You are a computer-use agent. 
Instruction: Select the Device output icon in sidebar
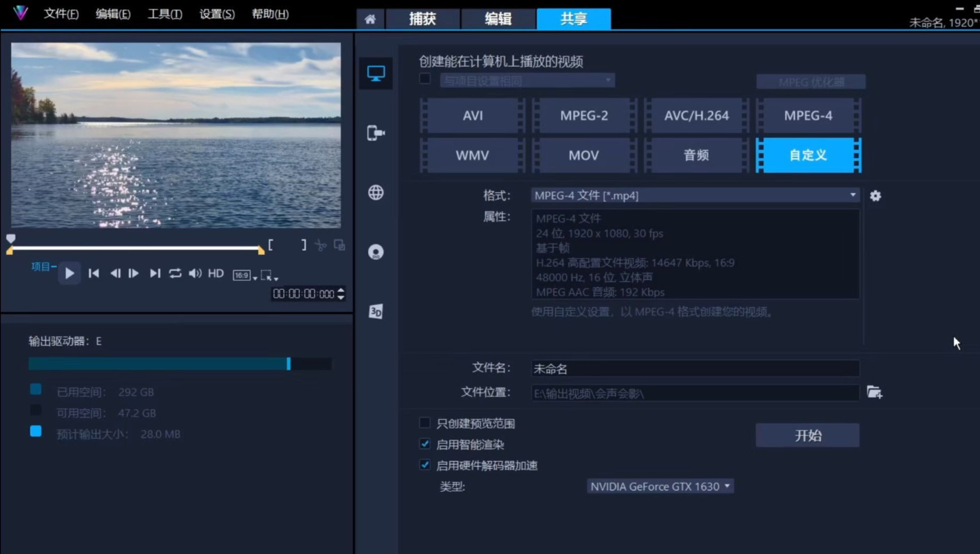tap(376, 133)
